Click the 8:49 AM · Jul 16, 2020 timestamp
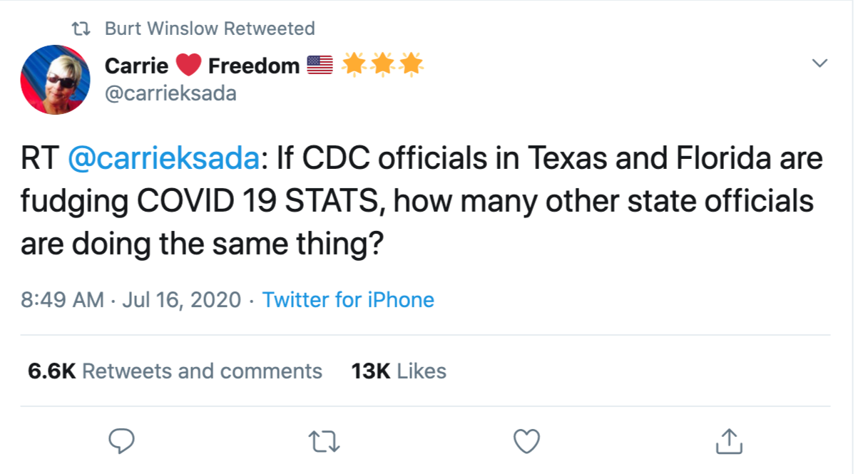The width and height of the screenshot is (868, 474). pos(131,300)
